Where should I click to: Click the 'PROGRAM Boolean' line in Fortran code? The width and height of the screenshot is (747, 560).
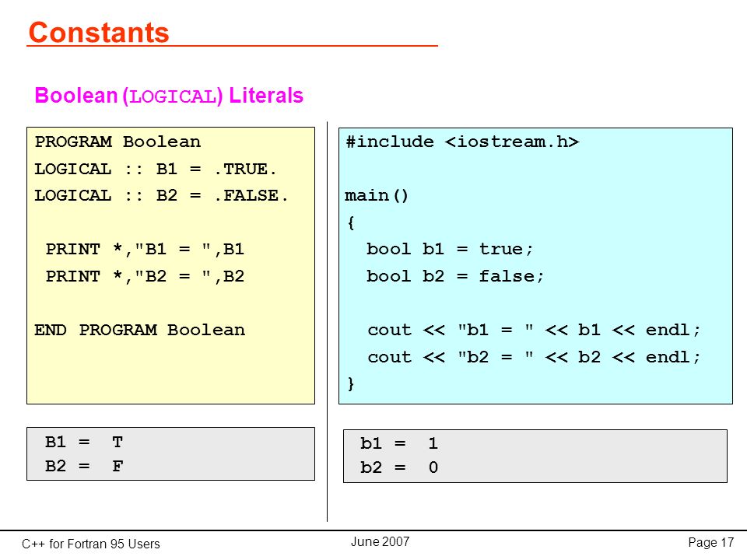point(117,142)
